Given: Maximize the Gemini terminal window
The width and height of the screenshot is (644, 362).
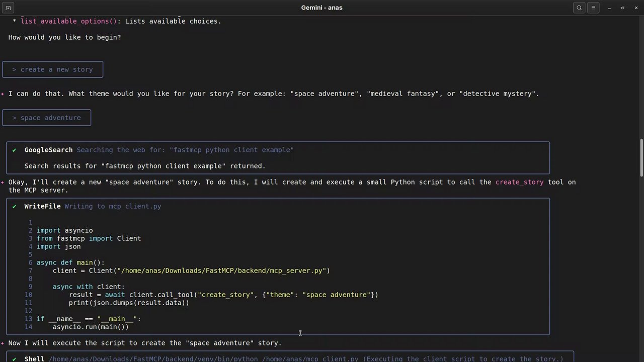Looking at the screenshot, I should pos(622,8).
